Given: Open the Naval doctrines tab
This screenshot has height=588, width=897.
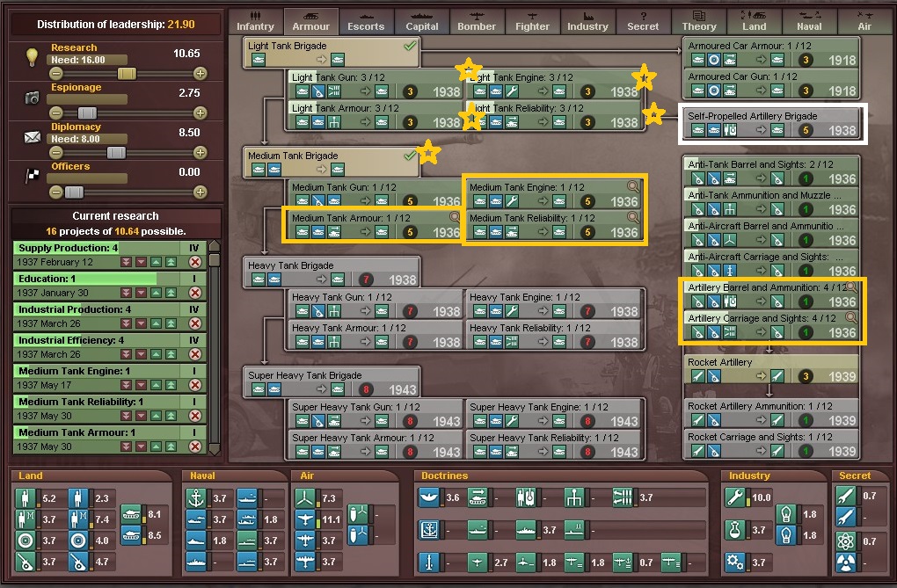Looking at the screenshot, I should (x=809, y=21).
